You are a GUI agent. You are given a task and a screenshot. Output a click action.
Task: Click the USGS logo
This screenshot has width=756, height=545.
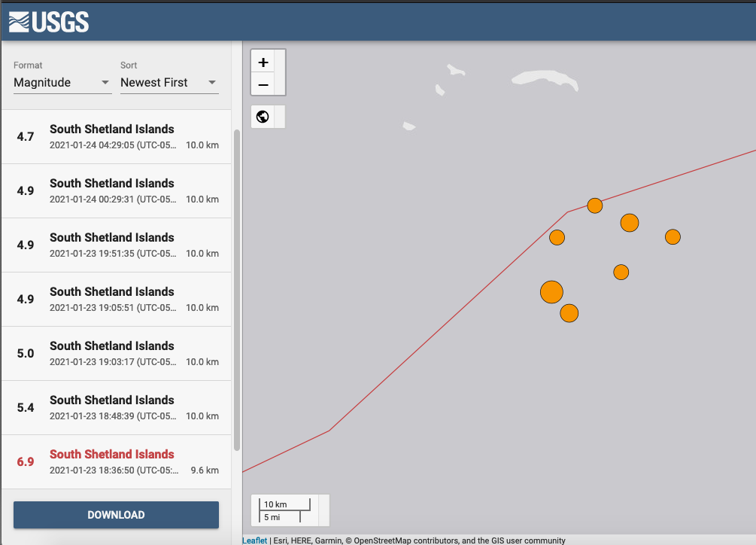tap(49, 22)
